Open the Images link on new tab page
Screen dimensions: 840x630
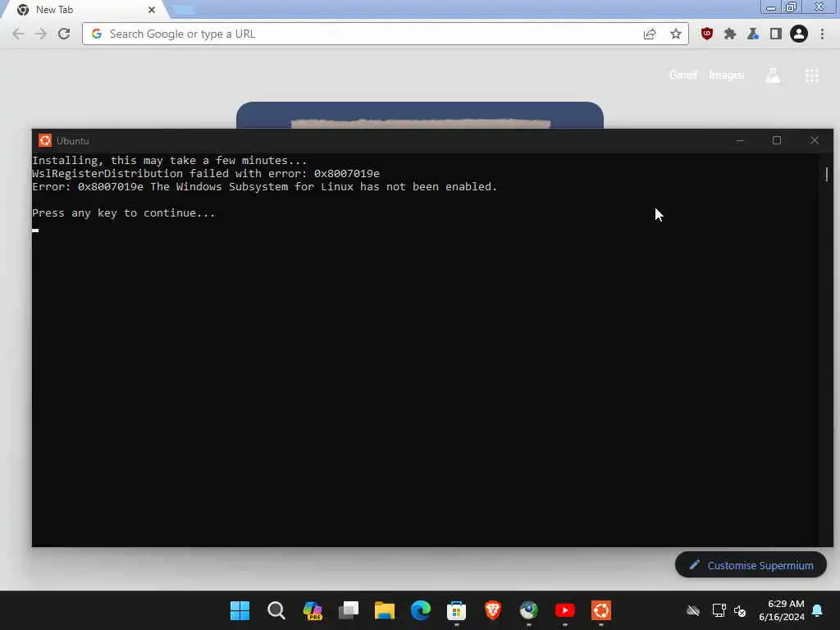click(727, 75)
